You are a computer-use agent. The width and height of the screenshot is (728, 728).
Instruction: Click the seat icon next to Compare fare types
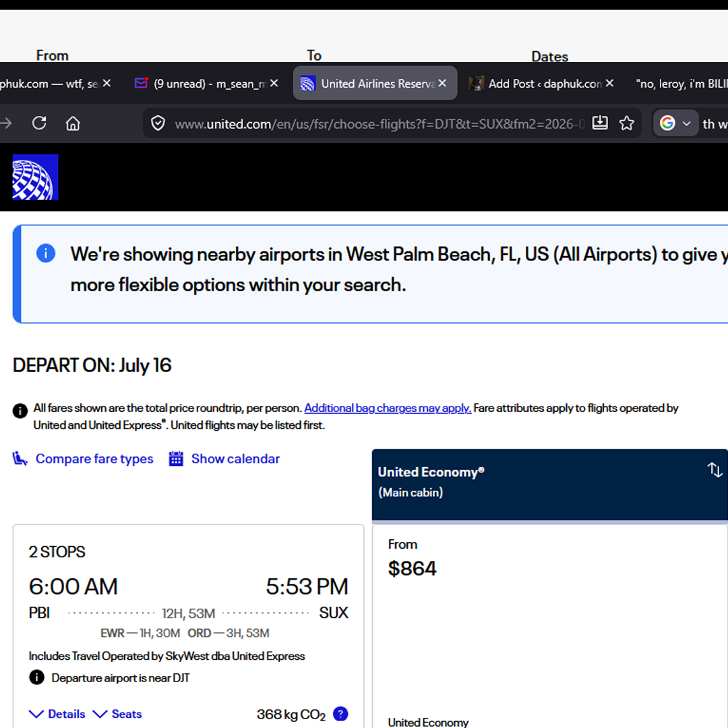coord(20,458)
